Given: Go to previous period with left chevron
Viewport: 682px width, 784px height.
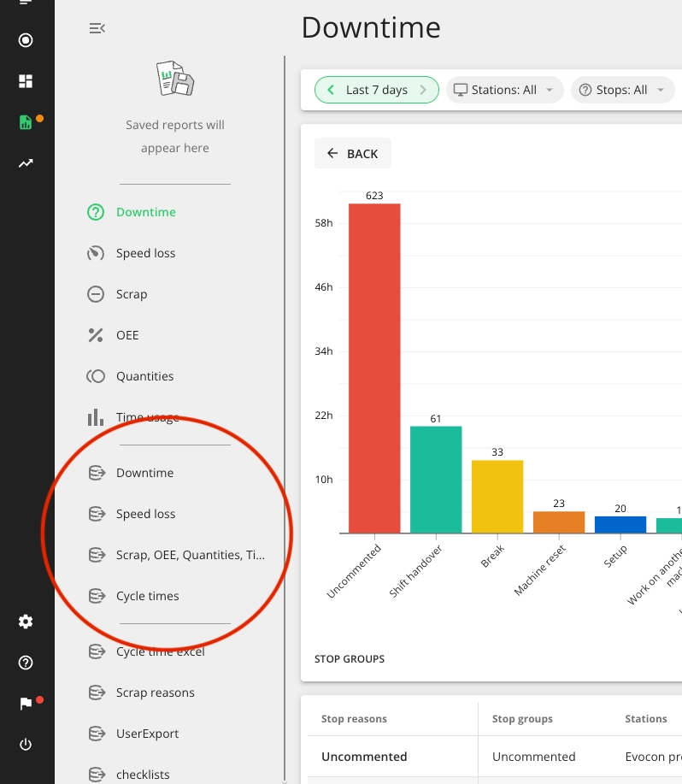Looking at the screenshot, I should tap(331, 90).
